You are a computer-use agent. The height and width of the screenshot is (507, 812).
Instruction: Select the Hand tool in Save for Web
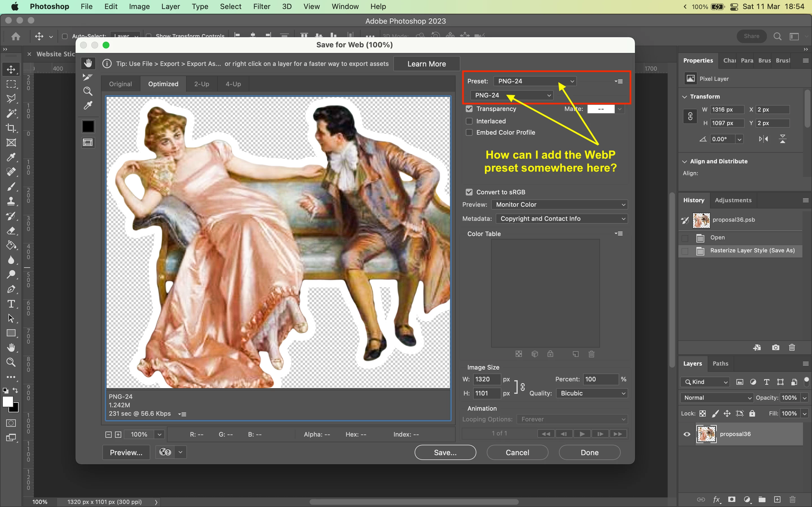(88, 63)
